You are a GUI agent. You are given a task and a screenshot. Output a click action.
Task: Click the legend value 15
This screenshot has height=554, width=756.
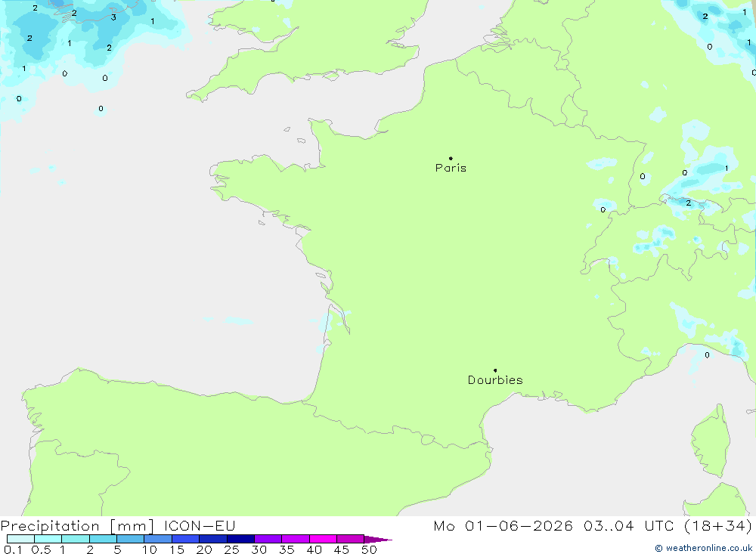177,549
